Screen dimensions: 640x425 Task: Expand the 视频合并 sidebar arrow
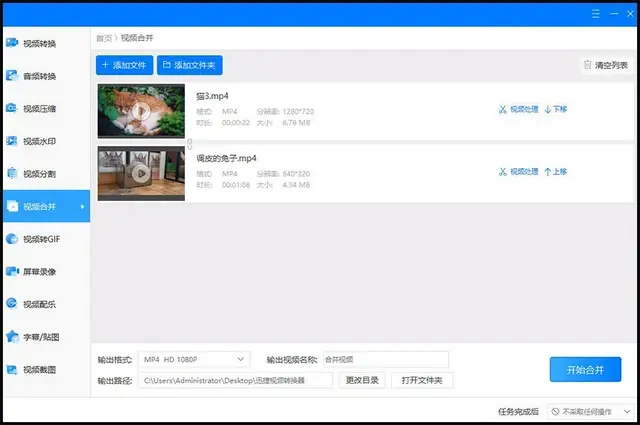(x=82, y=207)
